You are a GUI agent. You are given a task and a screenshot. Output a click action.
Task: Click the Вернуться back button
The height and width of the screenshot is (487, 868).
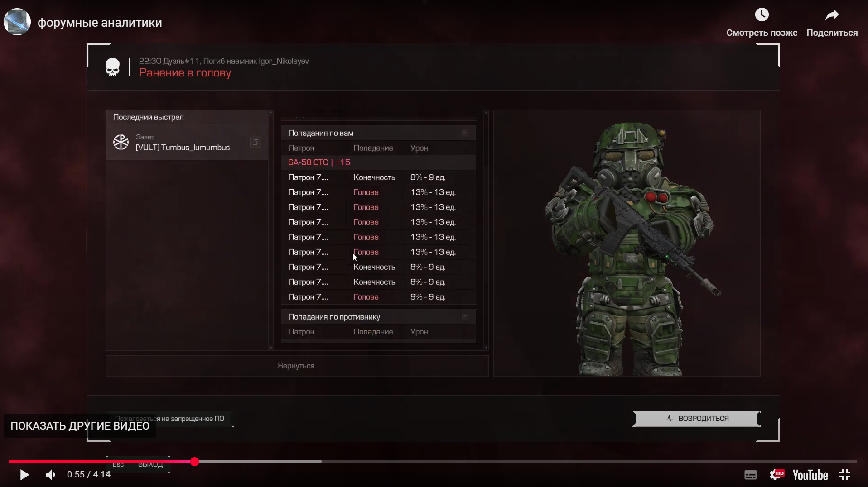[x=296, y=366]
